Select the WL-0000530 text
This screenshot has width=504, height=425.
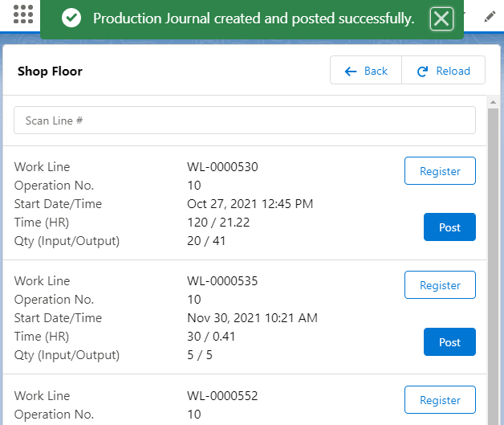[x=222, y=167]
